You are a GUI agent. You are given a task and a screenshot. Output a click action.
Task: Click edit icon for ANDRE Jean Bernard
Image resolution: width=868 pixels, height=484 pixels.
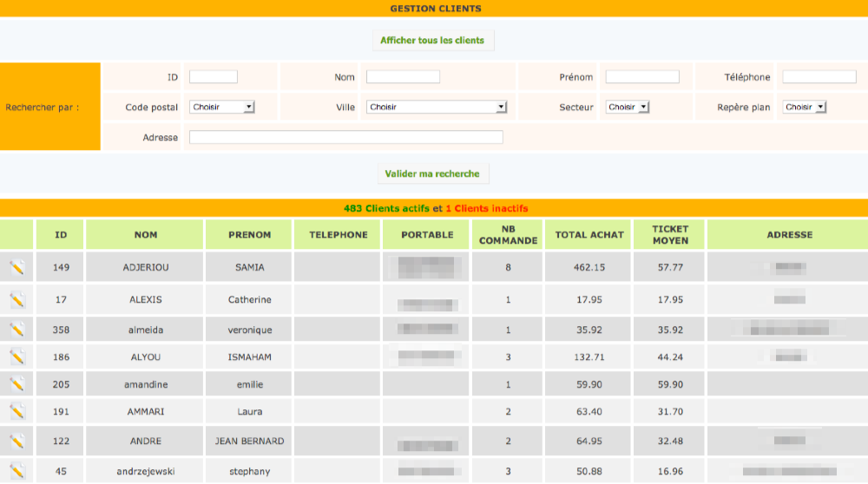17,441
